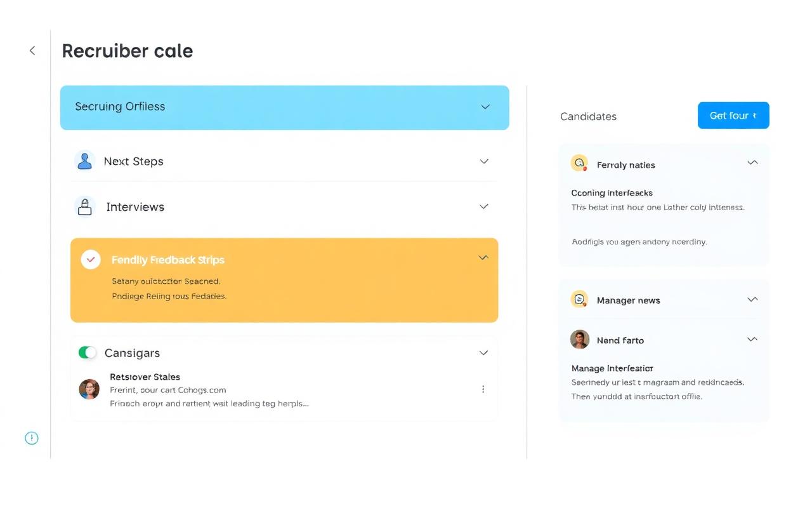Screen dimensions: 812x508
Task: Expand the Manager news chevron
Action: click(x=752, y=299)
